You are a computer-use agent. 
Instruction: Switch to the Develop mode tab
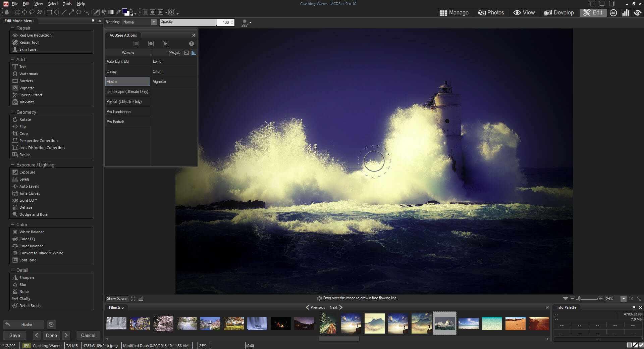coord(559,12)
